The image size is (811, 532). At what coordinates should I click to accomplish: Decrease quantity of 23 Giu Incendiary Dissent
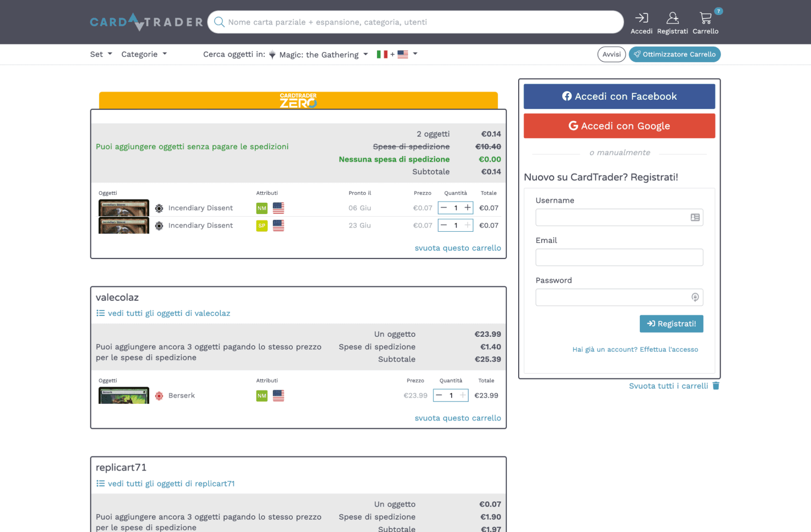point(444,225)
